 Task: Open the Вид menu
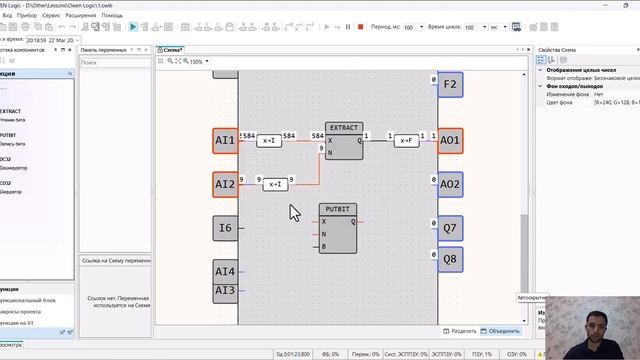point(7,16)
